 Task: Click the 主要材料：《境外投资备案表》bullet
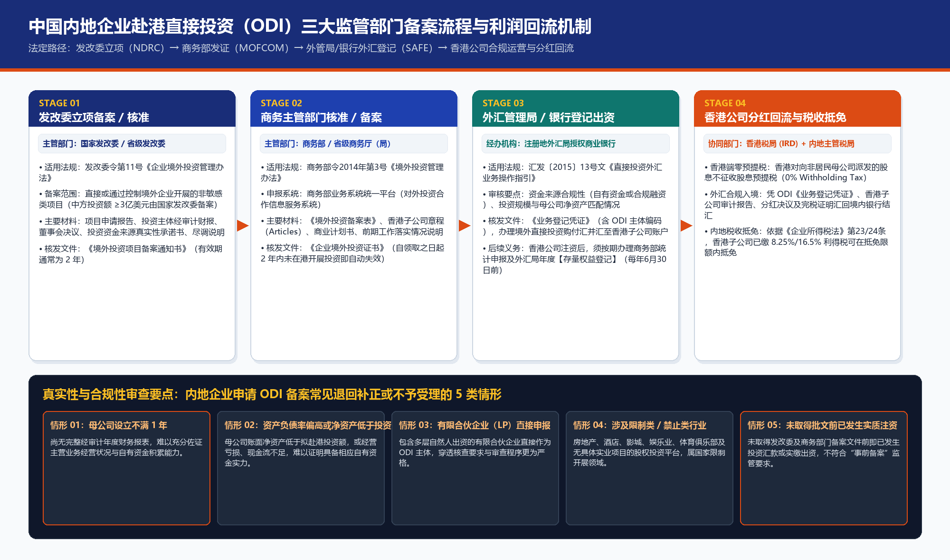pos(352,226)
